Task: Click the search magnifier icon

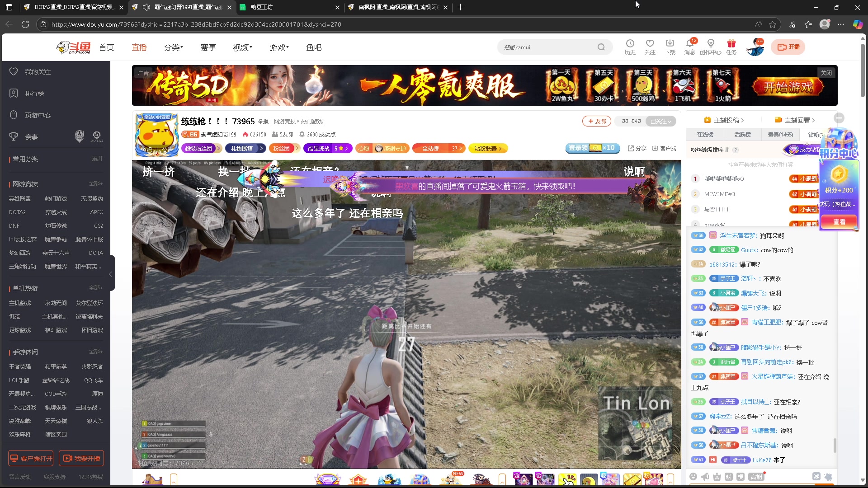Action: [601, 47]
